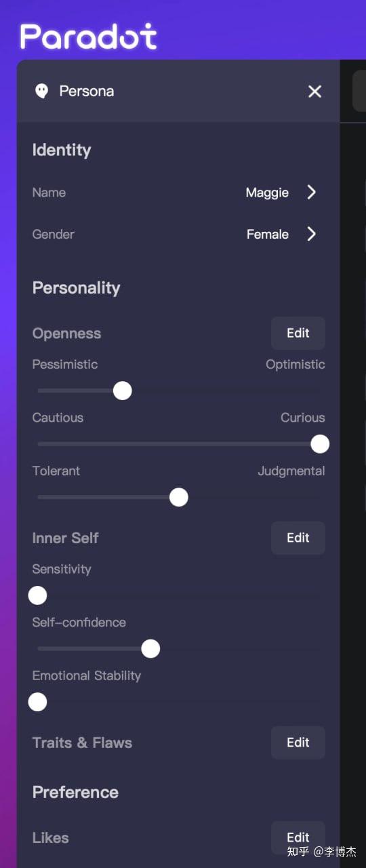Click the Self-confidence slider handle

pos(150,649)
